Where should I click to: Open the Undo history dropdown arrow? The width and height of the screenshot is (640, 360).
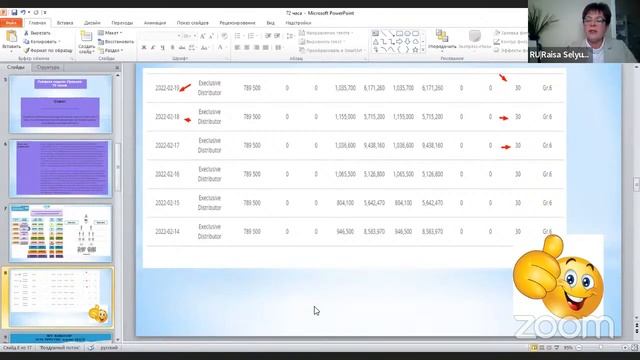(x=29, y=13)
